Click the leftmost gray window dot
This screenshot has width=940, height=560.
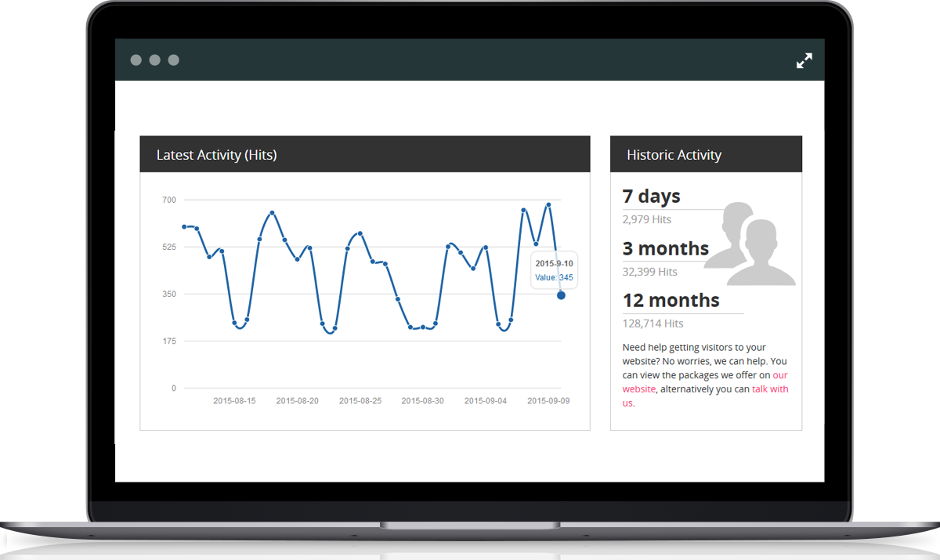(x=136, y=60)
